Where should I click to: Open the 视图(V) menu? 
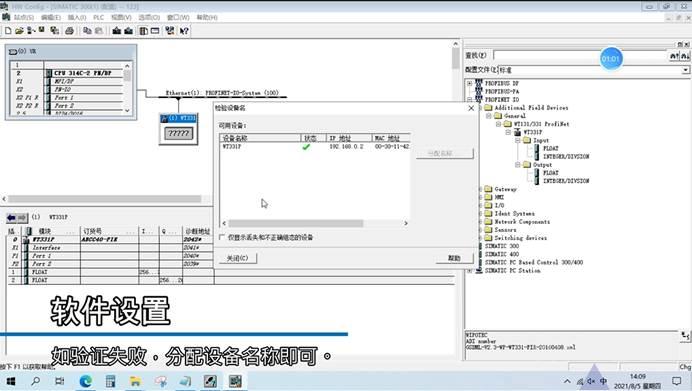[x=121, y=18]
